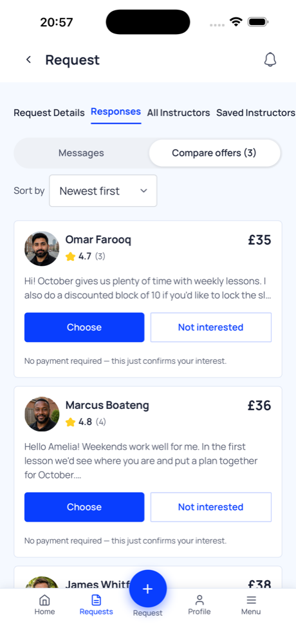Screen dimensions: 296x644
Task: Tap Marcus Boateng's profile photo
Action: [42, 414]
